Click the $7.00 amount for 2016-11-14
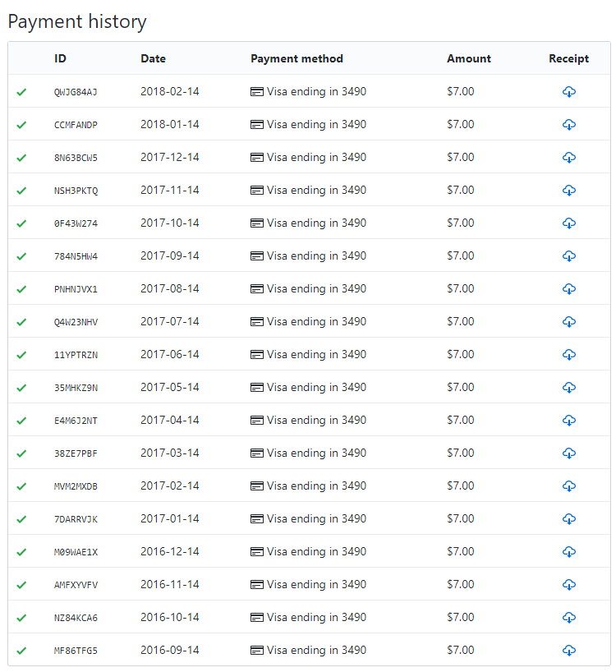The image size is (616, 672). coord(460,584)
